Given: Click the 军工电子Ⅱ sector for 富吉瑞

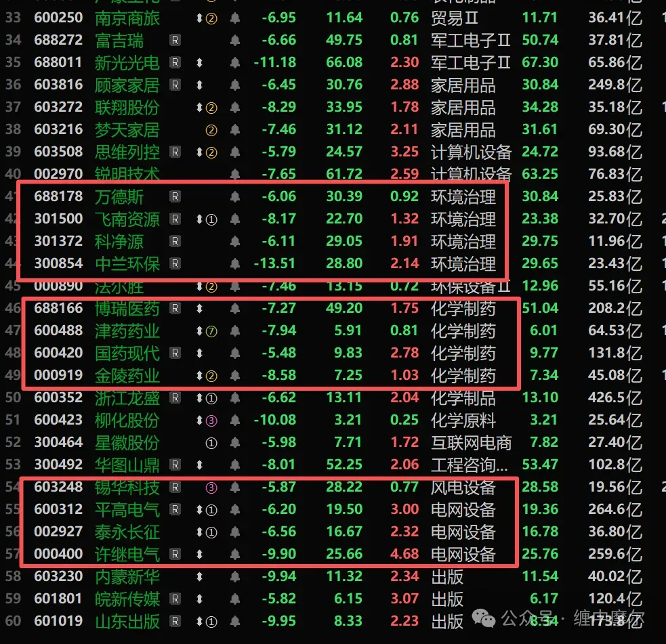Looking at the screenshot, I should (471, 41).
